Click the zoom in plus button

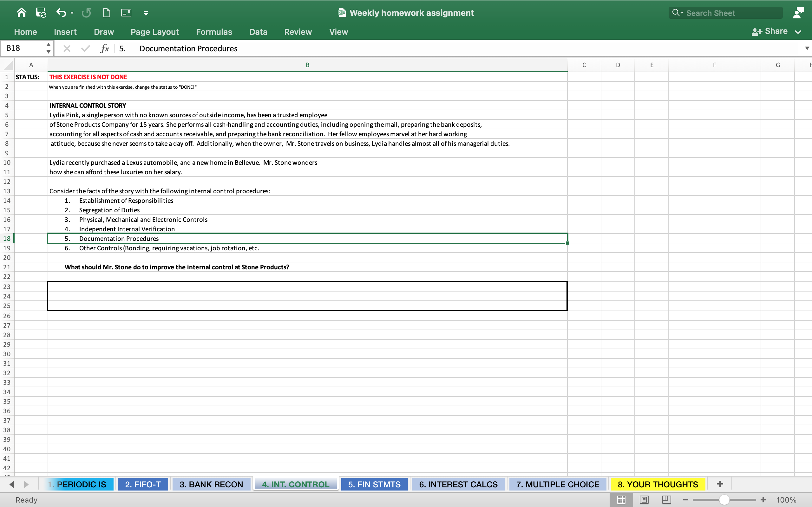click(763, 500)
